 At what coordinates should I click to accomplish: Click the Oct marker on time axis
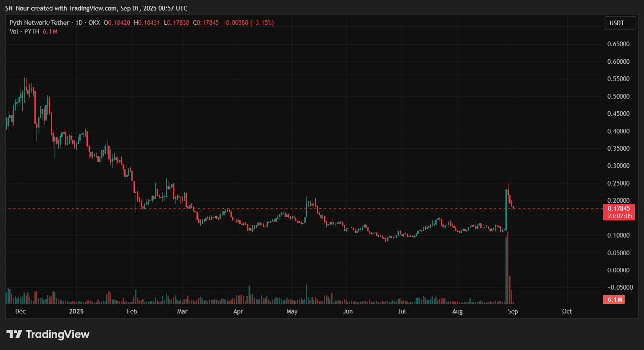[567, 311]
